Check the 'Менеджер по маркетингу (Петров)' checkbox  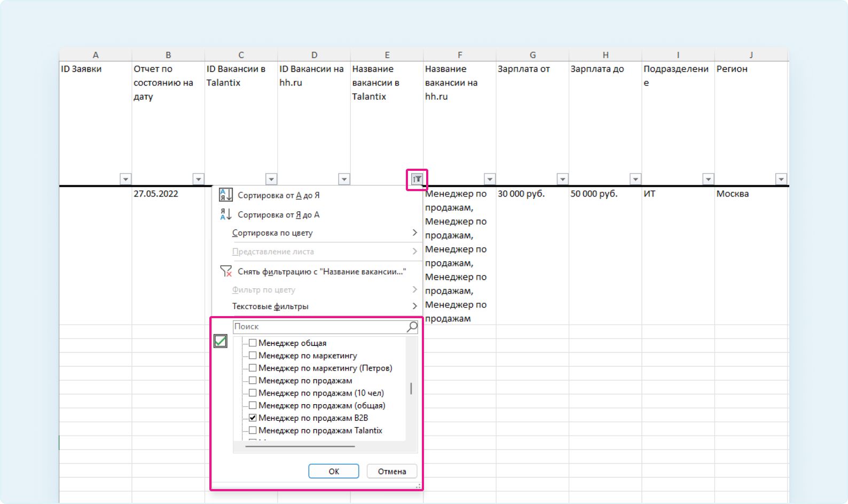click(253, 368)
